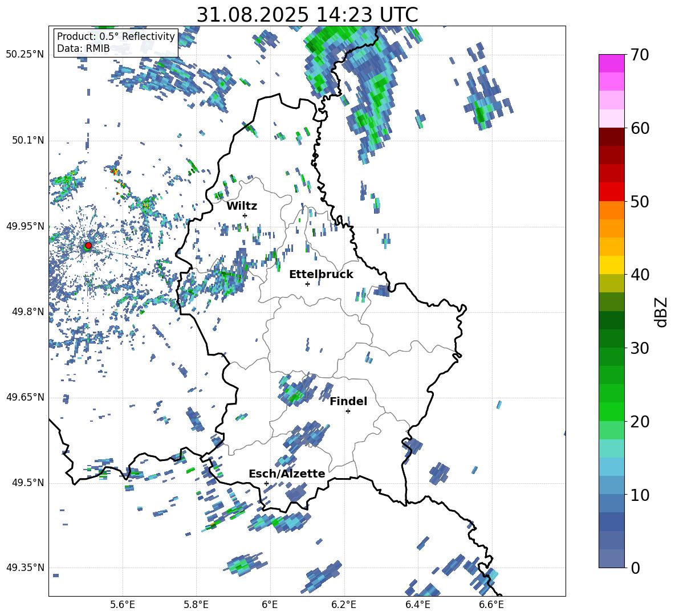
Task: Click the Product: 0.5° Reflectivity text
Action: point(116,36)
